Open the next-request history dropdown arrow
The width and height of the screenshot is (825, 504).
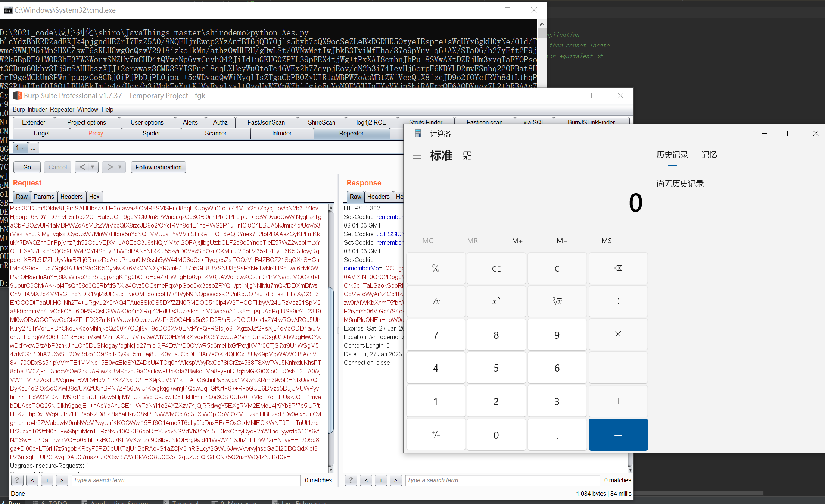120,167
